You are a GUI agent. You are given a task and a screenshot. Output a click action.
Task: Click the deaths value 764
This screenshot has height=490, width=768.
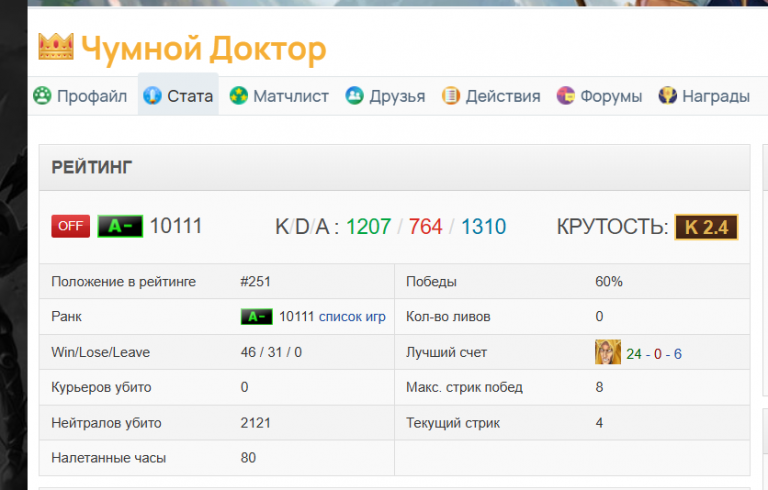click(426, 227)
